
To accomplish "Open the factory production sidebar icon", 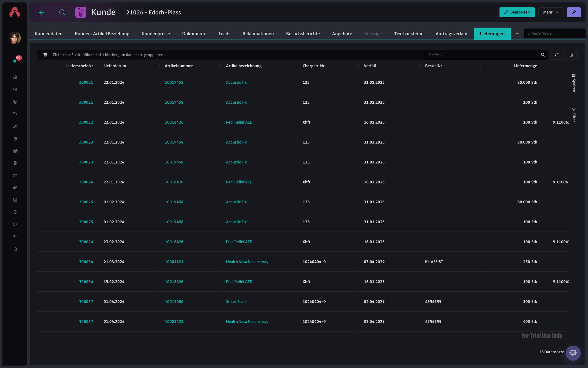I will pyautogui.click(x=15, y=175).
